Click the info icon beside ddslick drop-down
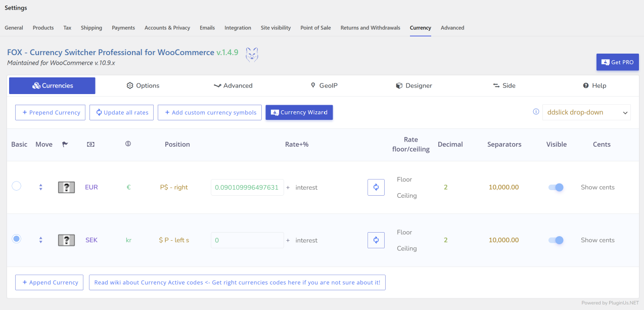The width and height of the screenshot is (644, 310). (536, 112)
